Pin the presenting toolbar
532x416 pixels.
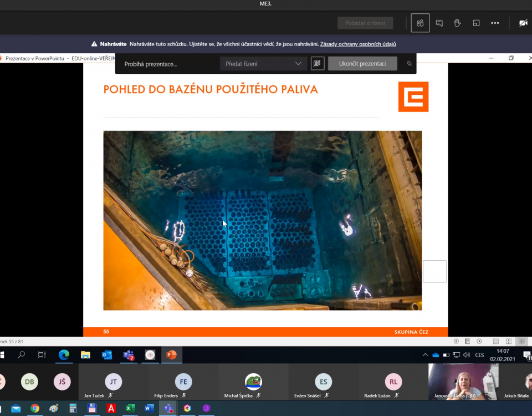click(409, 63)
